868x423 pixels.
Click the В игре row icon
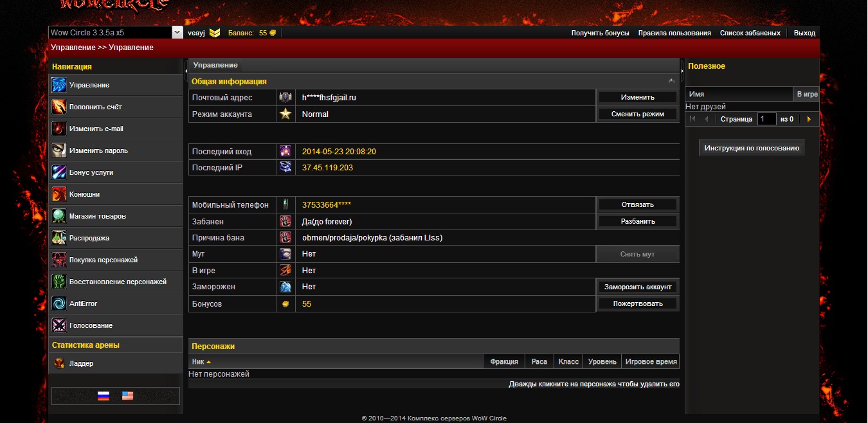(x=285, y=270)
